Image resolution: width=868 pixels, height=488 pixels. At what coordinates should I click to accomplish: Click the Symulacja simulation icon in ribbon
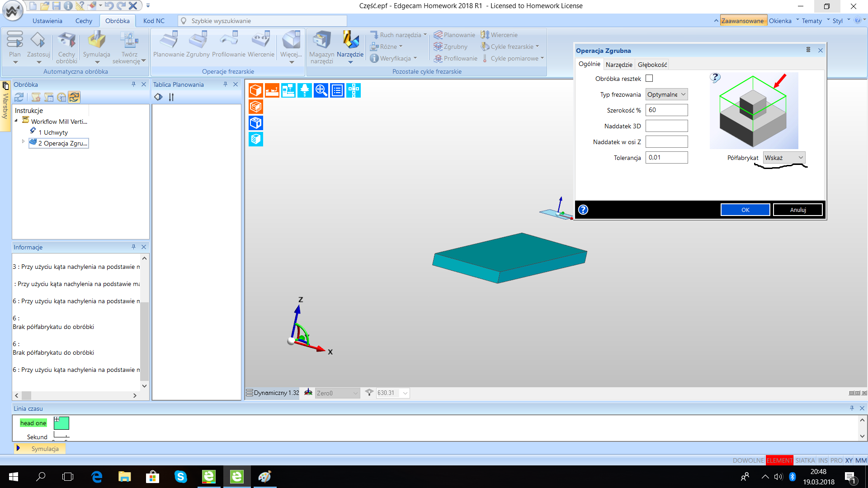point(96,40)
